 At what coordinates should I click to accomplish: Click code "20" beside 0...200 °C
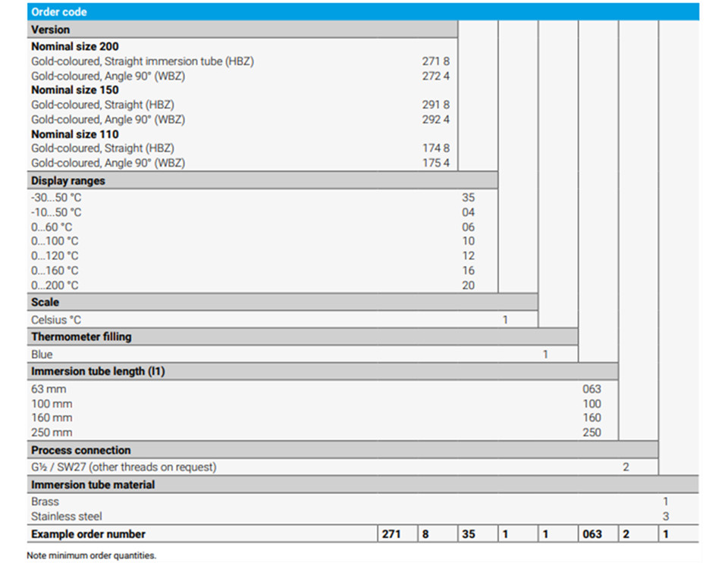coord(468,286)
